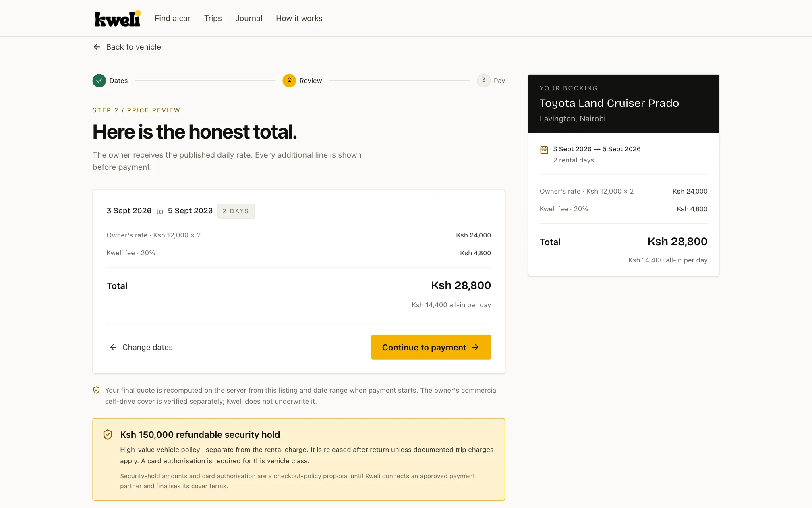812x508 pixels.
Task: Click the yellow step 2 Review circle
Action: point(289,81)
